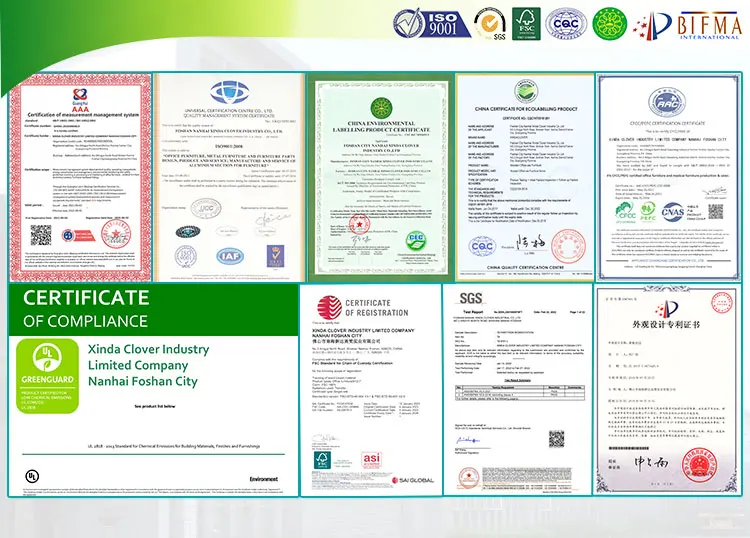
Task: Click the QR code on AAA certificate
Action: click(41, 235)
